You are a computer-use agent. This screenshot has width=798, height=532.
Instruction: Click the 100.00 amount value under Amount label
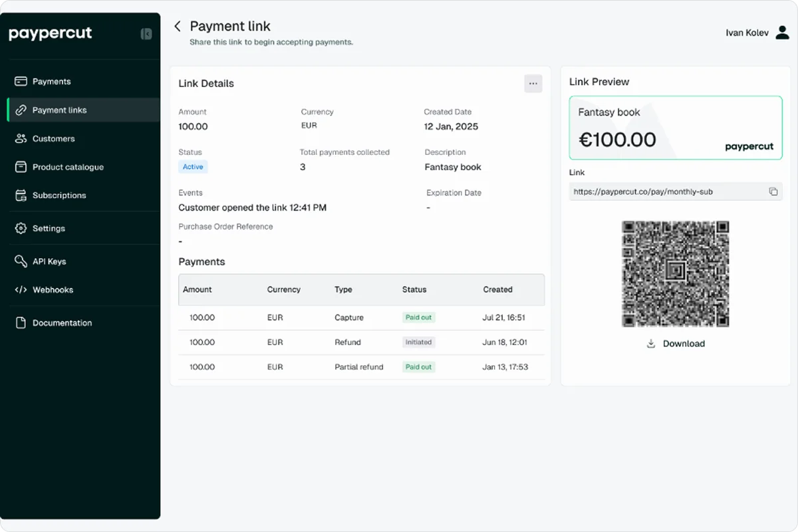coord(193,126)
